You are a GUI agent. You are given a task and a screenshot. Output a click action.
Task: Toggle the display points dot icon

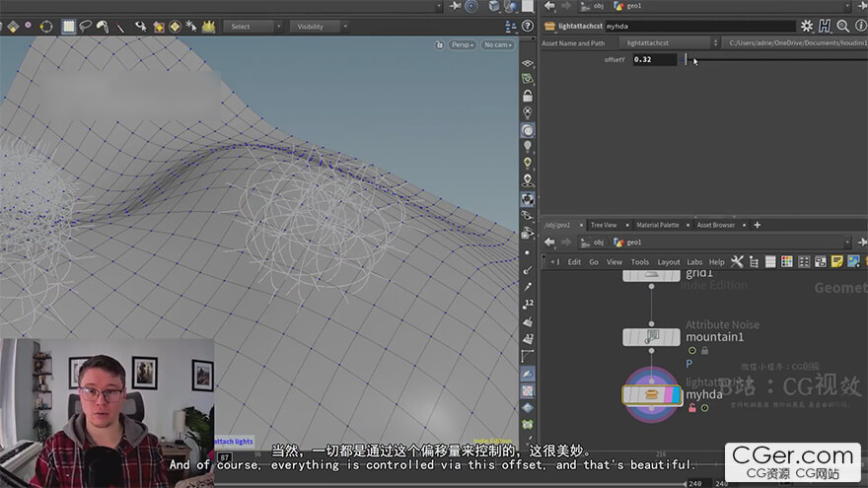527,252
